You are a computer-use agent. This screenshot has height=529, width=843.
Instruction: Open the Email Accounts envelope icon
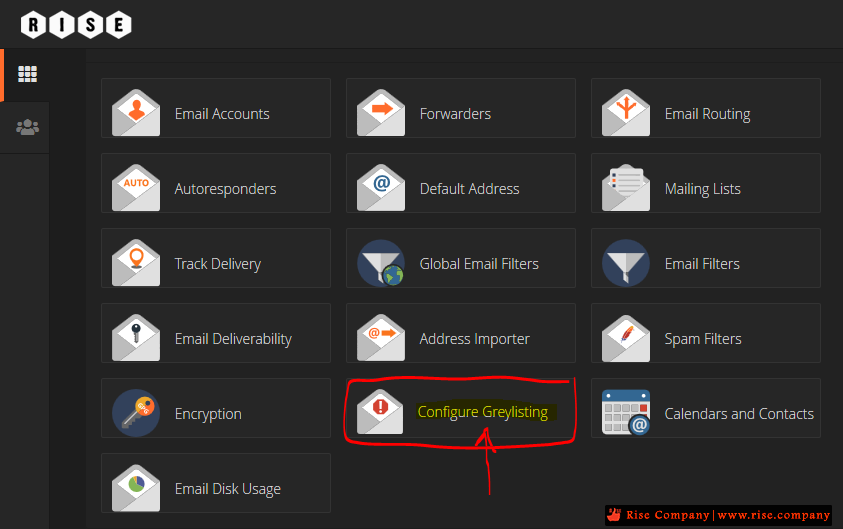click(136, 112)
